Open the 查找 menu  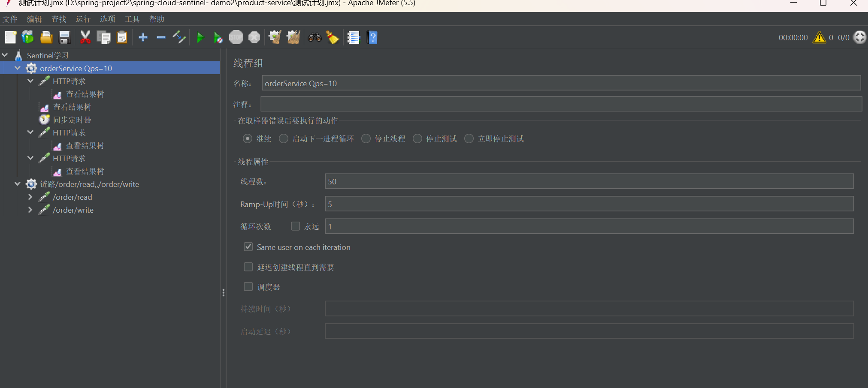point(59,19)
